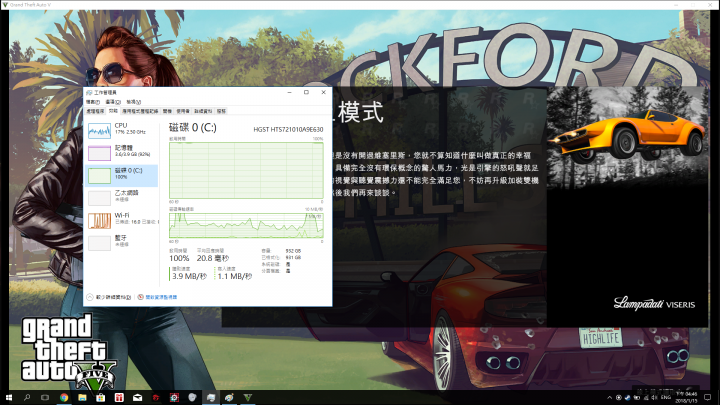720x405 pixels.
Task: Switch to Task Manager taskbar icon
Action: pyautogui.click(x=211, y=398)
